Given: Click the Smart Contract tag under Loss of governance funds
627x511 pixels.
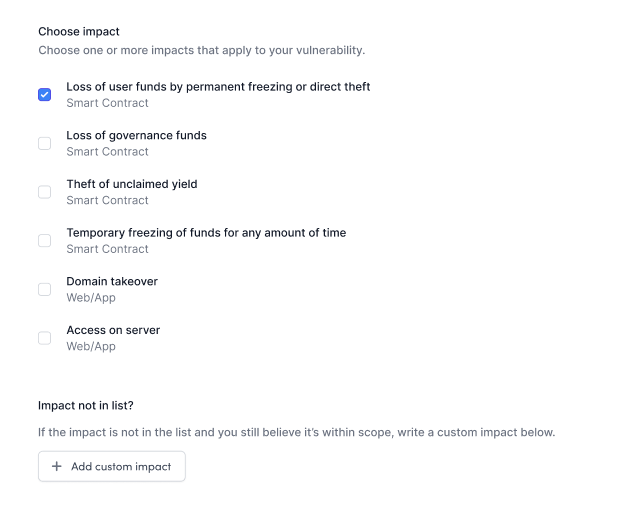Looking at the screenshot, I should click(107, 152).
